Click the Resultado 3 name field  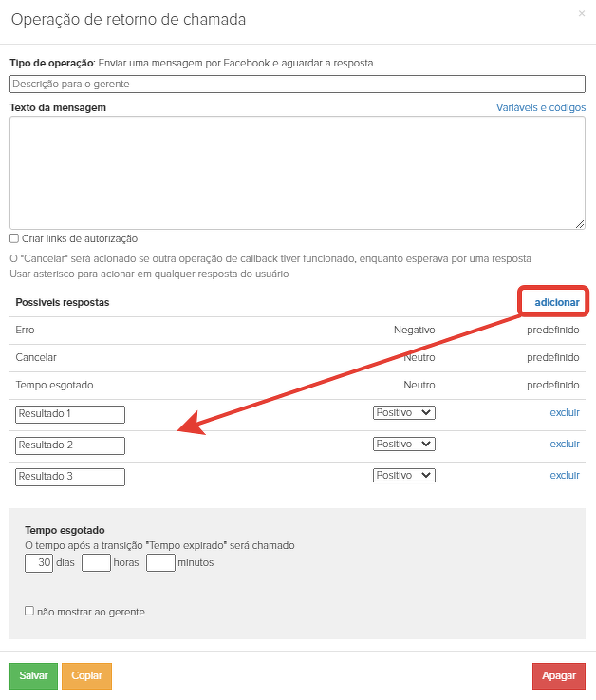70,477
